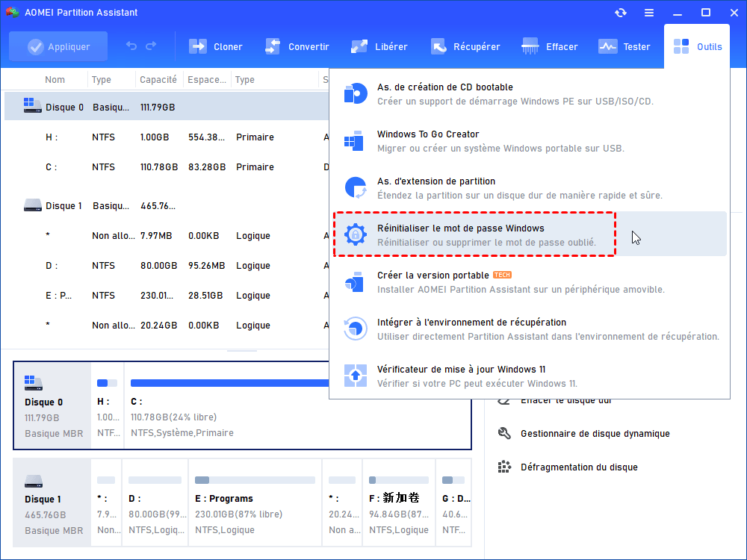Select the 20.24GB non-allocated row
Viewport: 747px width, 560px height.
tap(167, 326)
